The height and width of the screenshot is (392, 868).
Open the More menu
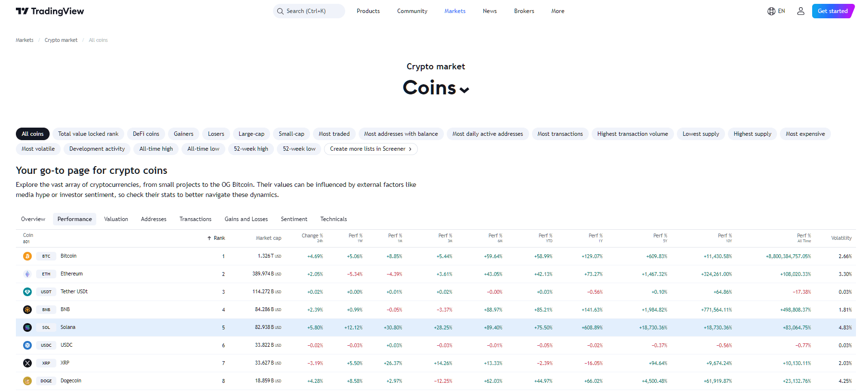point(558,11)
